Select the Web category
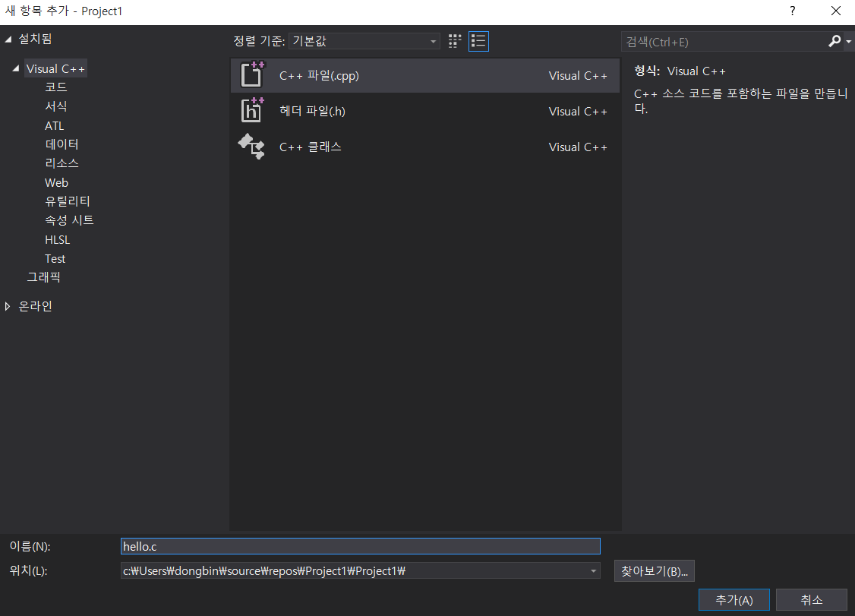Image resolution: width=855 pixels, height=616 pixels. [x=56, y=183]
